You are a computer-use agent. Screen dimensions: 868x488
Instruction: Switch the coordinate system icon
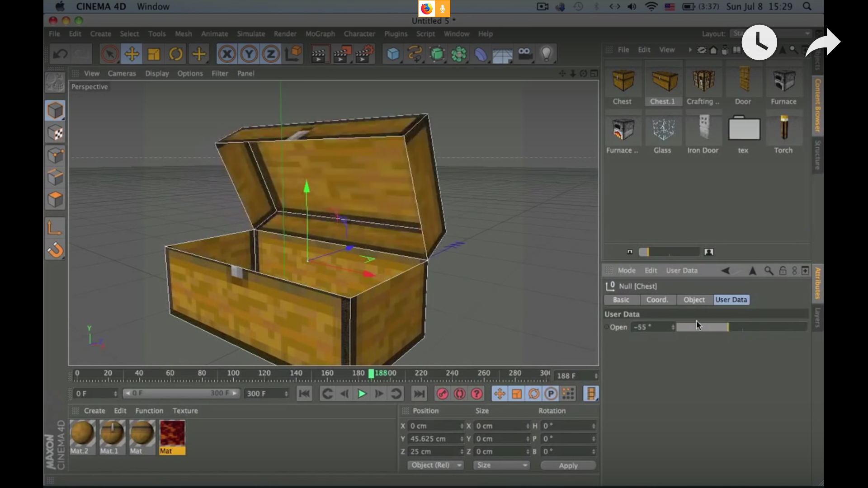[x=293, y=54]
